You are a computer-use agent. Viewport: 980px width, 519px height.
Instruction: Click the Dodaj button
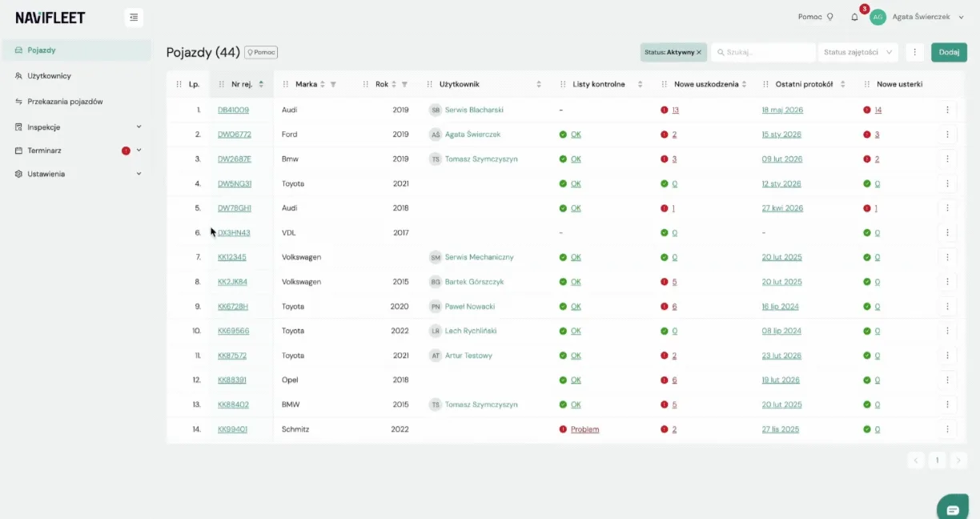[x=949, y=52]
